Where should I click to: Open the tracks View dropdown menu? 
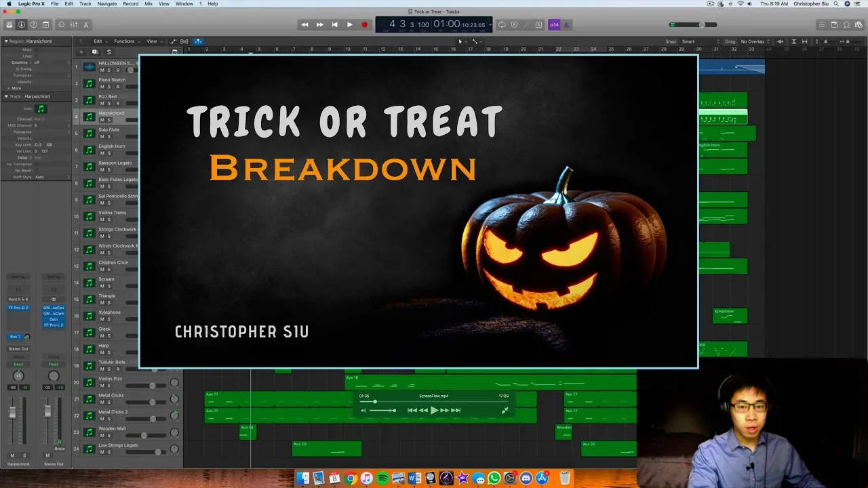coord(153,41)
